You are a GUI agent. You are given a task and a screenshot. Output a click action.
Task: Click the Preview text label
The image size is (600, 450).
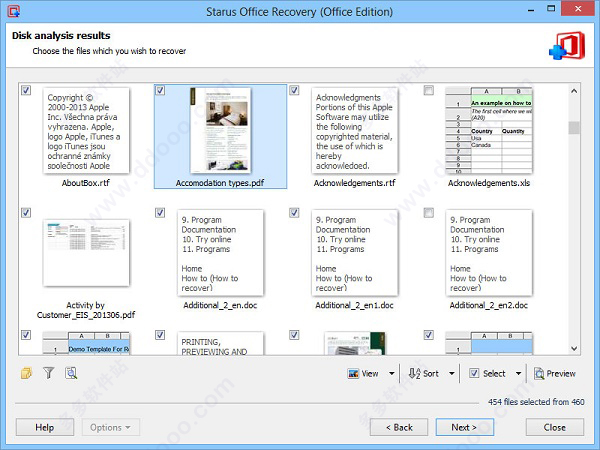(x=561, y=373)
